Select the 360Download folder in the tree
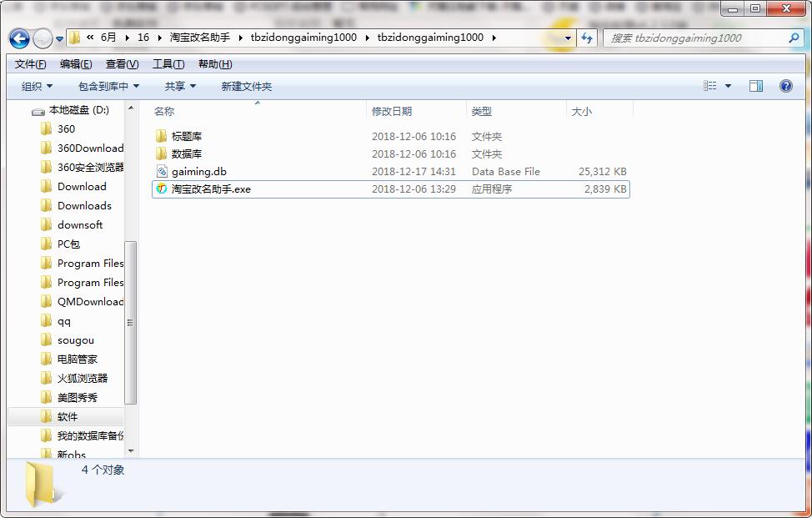 90,148
